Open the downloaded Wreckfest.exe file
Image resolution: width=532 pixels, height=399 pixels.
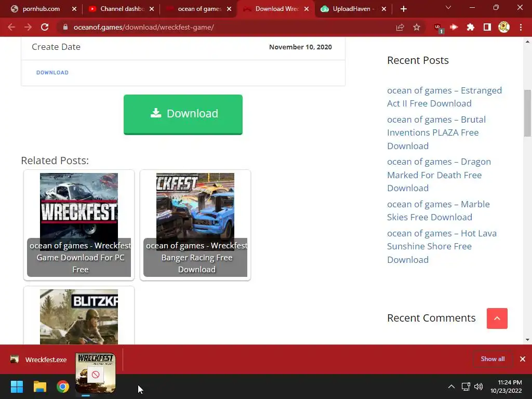point(39,360)
